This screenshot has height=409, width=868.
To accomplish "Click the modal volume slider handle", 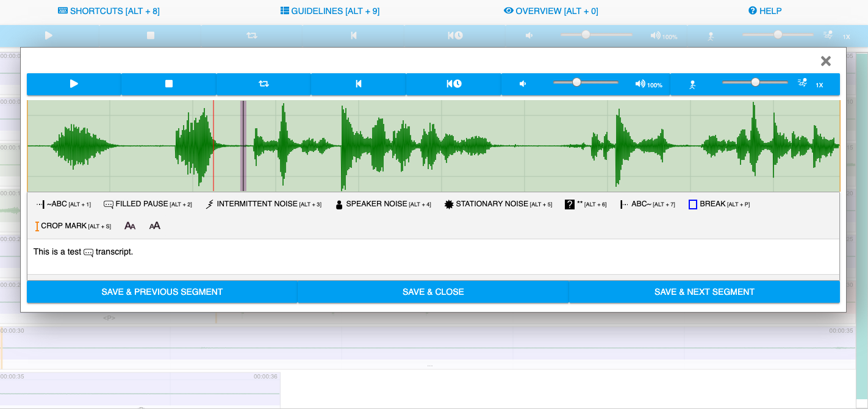I will 576,82.
